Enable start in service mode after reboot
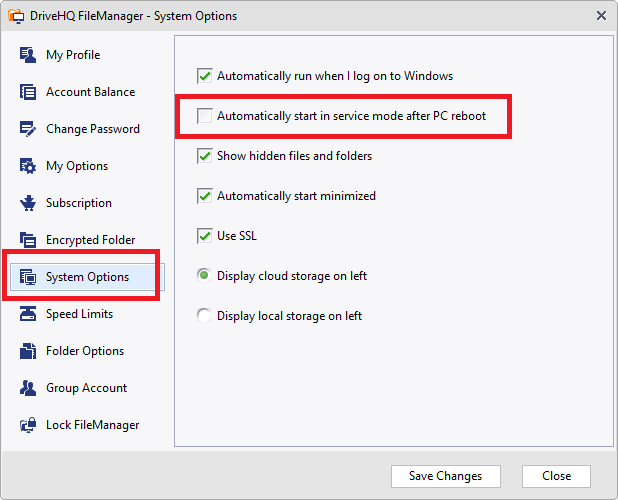This screenshot has height=500, width=618. coord(205,116)
